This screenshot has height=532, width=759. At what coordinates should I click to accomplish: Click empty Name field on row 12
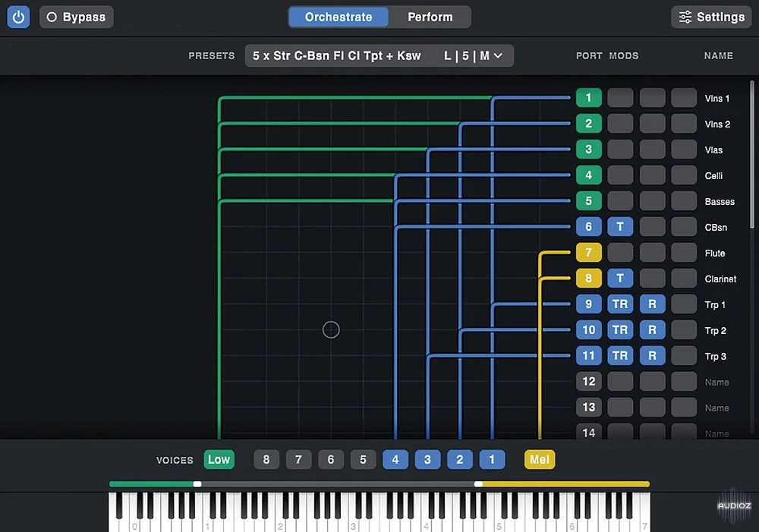(x=717, y=382)
